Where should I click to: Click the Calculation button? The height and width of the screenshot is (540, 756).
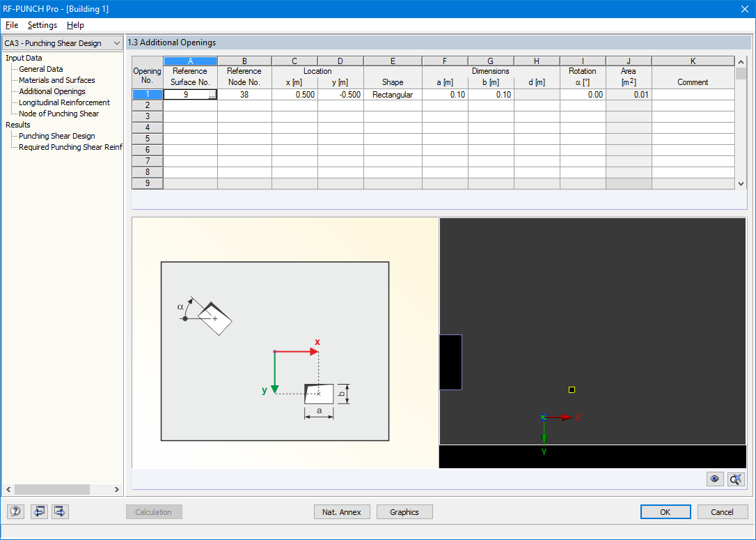click(154, 512)
